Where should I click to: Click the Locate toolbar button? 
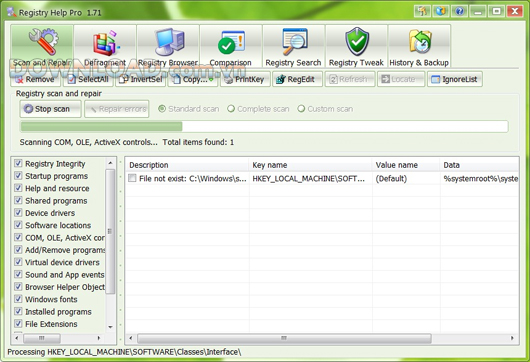point(401,79)
